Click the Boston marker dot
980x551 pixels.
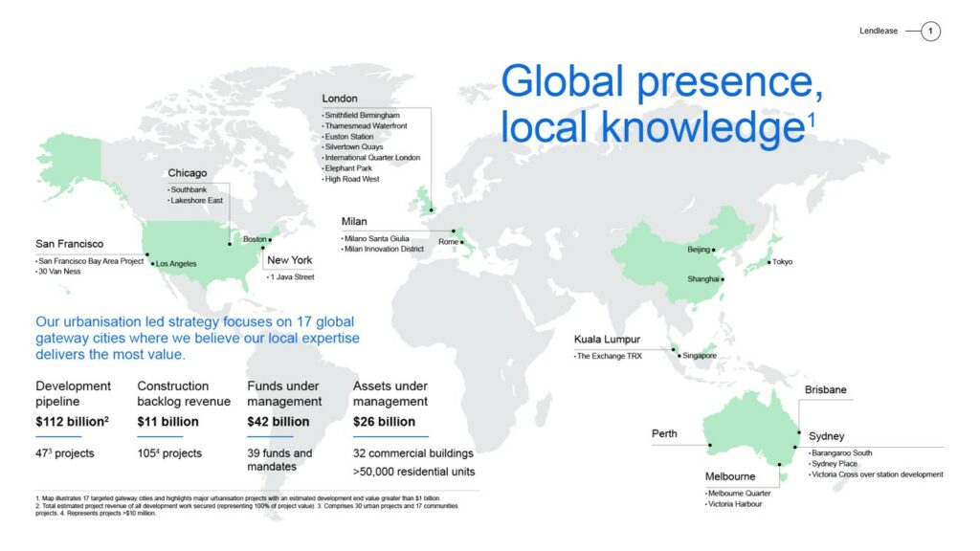coord(270,239)
